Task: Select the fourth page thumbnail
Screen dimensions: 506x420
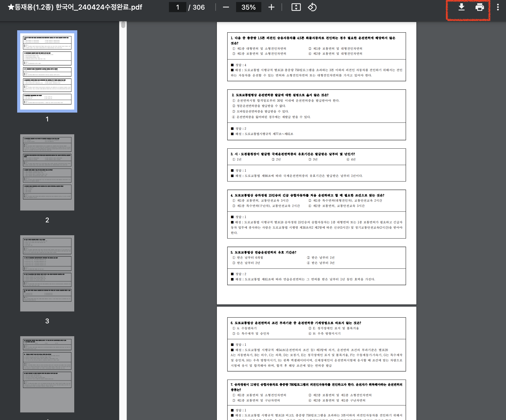Action: click(47, 374)
